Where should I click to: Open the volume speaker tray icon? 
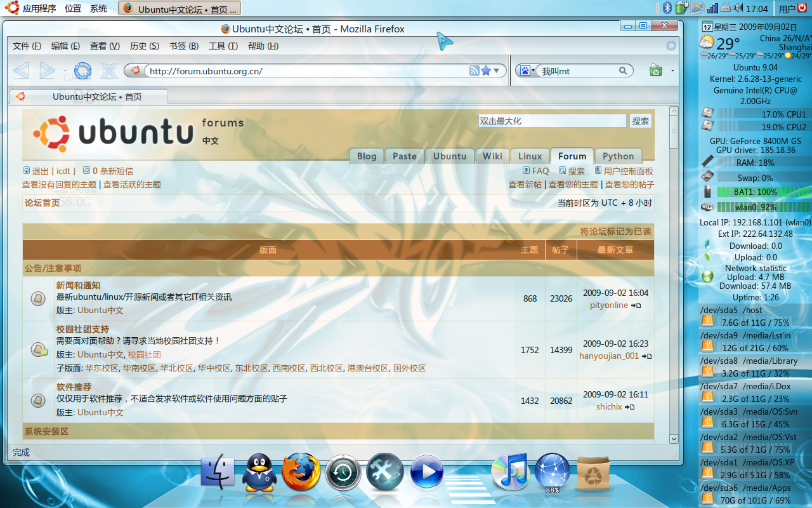(738, 8)
